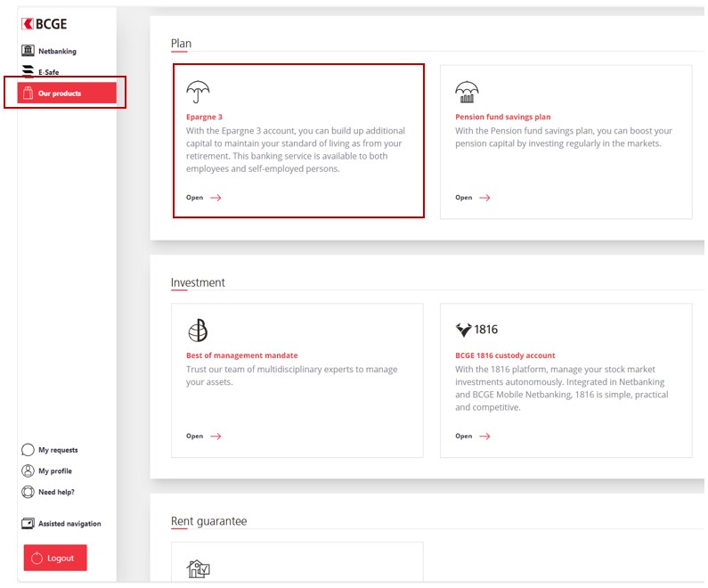Click the 1816 logo icon
Image resolution: width=708 pixels, height=588 pixels.
tap(476, 330)
